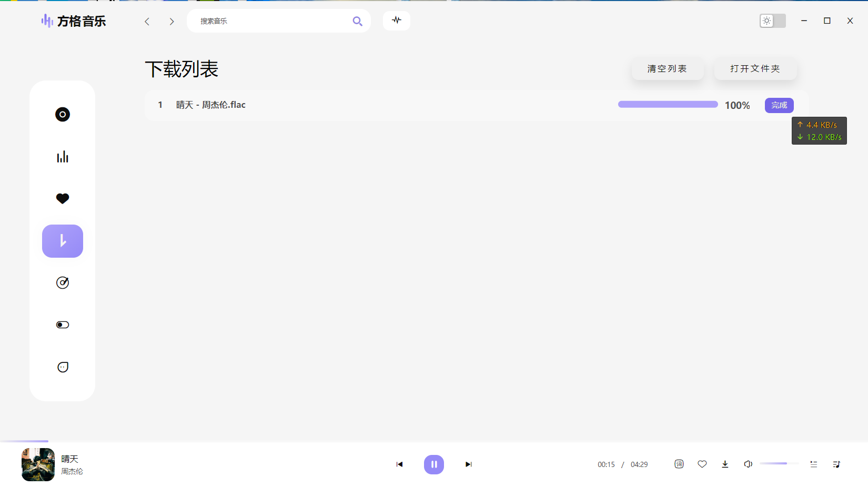
Task: Click the smiley face icon in sidebar
Action: 63,367
